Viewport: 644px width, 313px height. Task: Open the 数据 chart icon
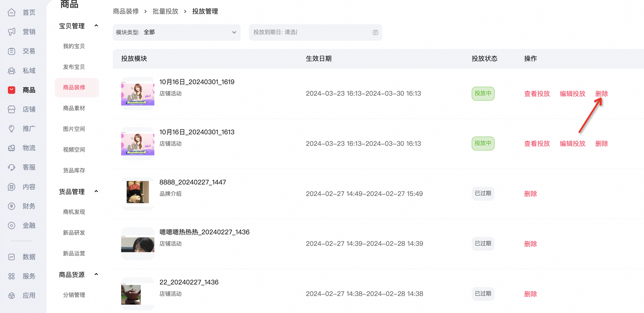point(12,257)
